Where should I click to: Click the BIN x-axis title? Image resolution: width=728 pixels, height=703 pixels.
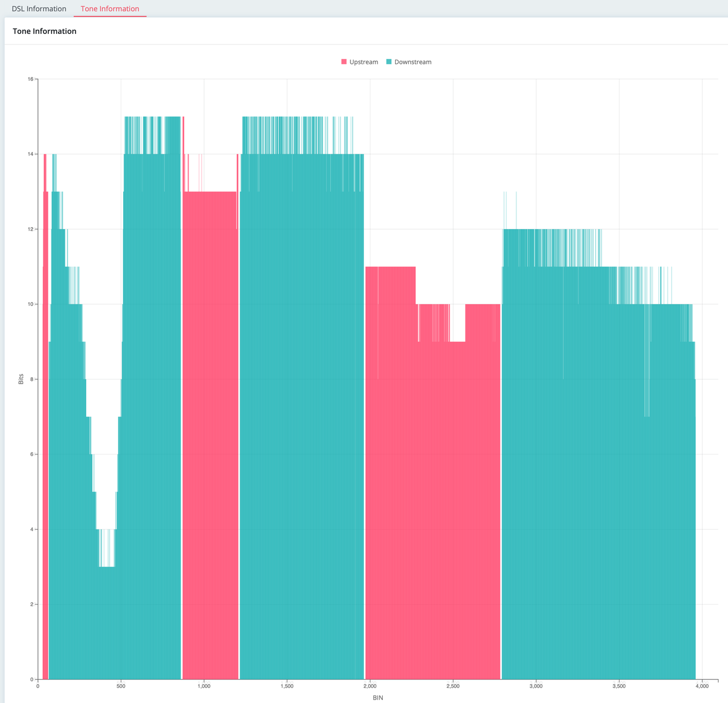point(377,698)
